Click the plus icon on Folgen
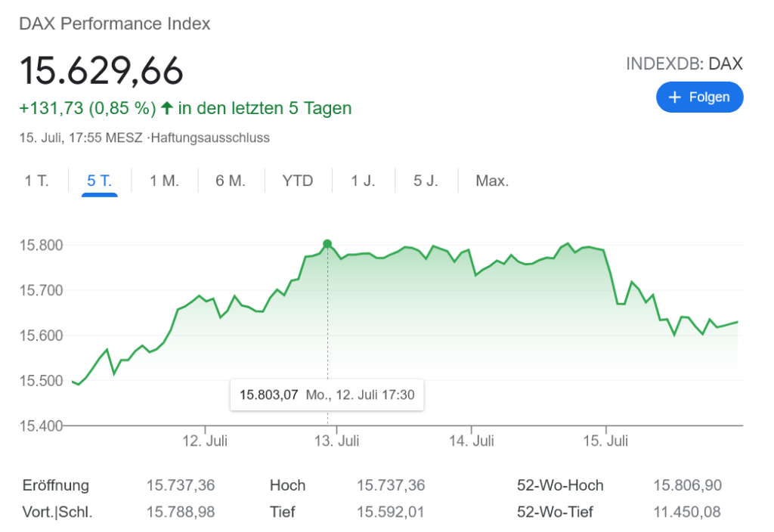 tap(675, 97)
